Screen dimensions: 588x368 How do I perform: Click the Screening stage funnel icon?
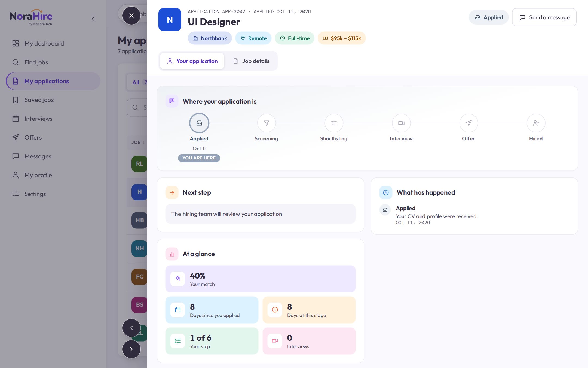[267, 123]
